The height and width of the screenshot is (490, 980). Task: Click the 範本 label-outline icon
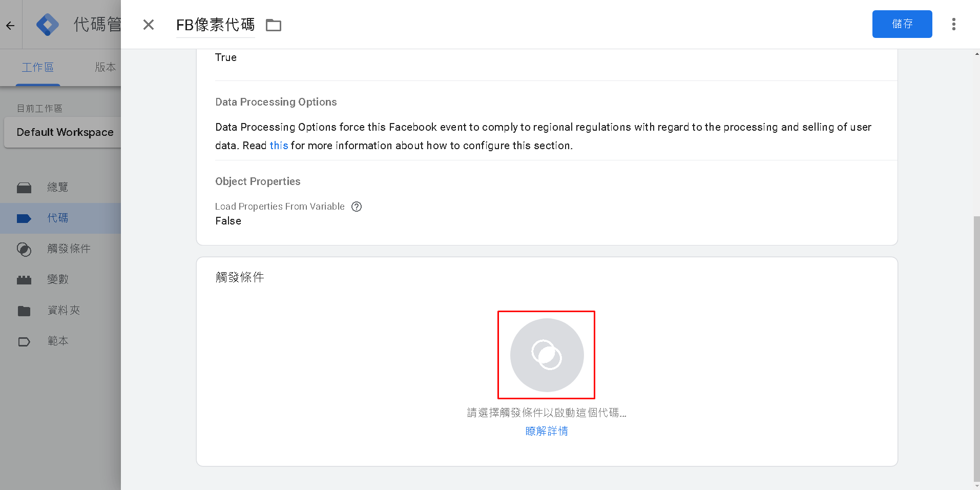tap(24, 341)
